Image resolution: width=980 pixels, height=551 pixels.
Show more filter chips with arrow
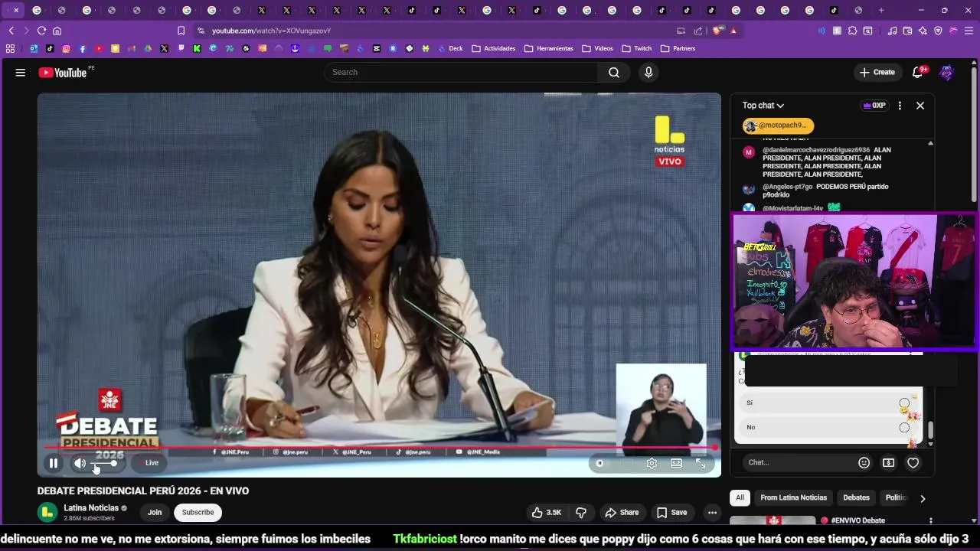[x=923, y=498]
